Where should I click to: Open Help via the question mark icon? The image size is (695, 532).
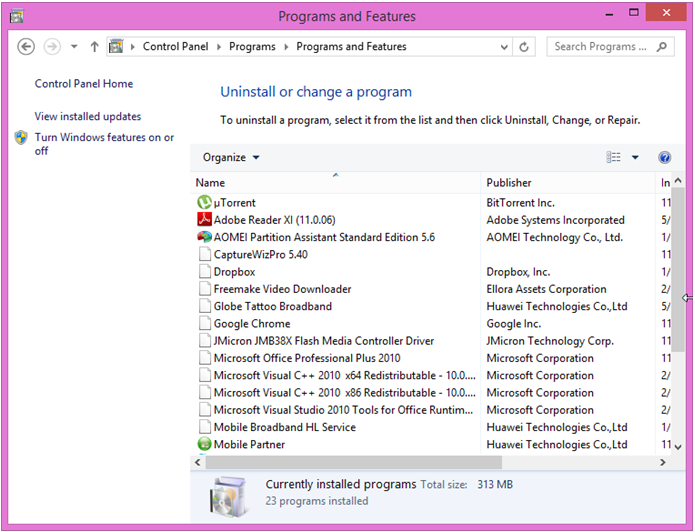point(664,157)
